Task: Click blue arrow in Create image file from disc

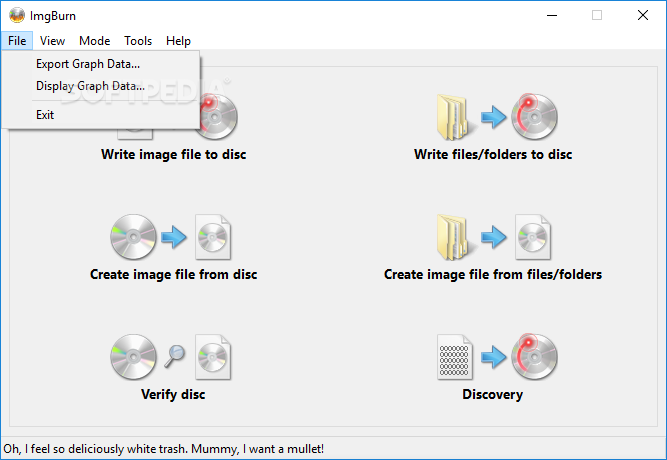Action: [174, 237]
